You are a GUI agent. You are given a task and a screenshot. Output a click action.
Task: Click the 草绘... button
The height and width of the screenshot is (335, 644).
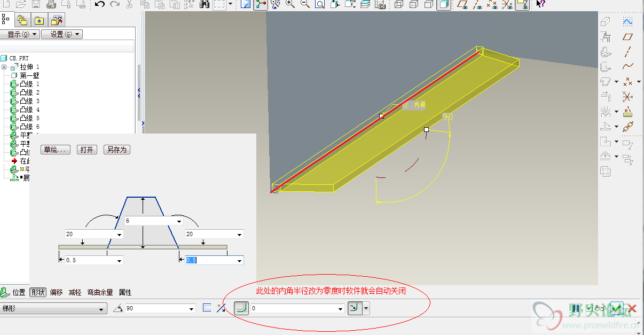(56, 150)
